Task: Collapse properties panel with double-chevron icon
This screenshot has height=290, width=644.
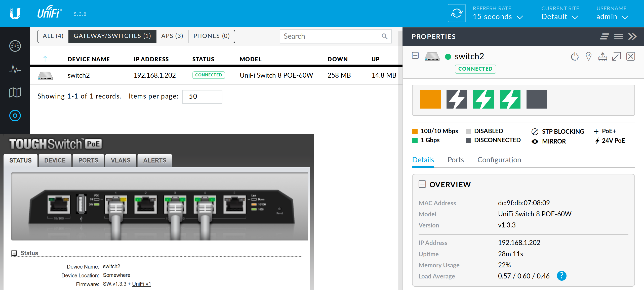Action: 632,37
